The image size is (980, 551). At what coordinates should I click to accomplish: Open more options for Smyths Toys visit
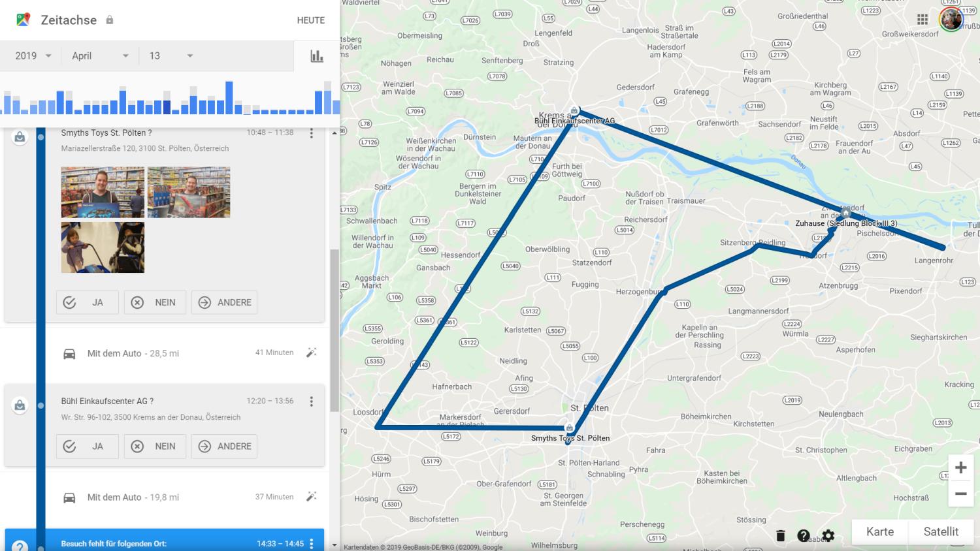point(312,133)
